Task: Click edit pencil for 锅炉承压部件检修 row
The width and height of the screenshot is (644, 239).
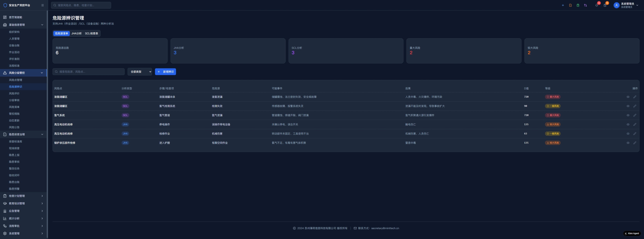Action: pyautogui.click(x=634, y=143)
